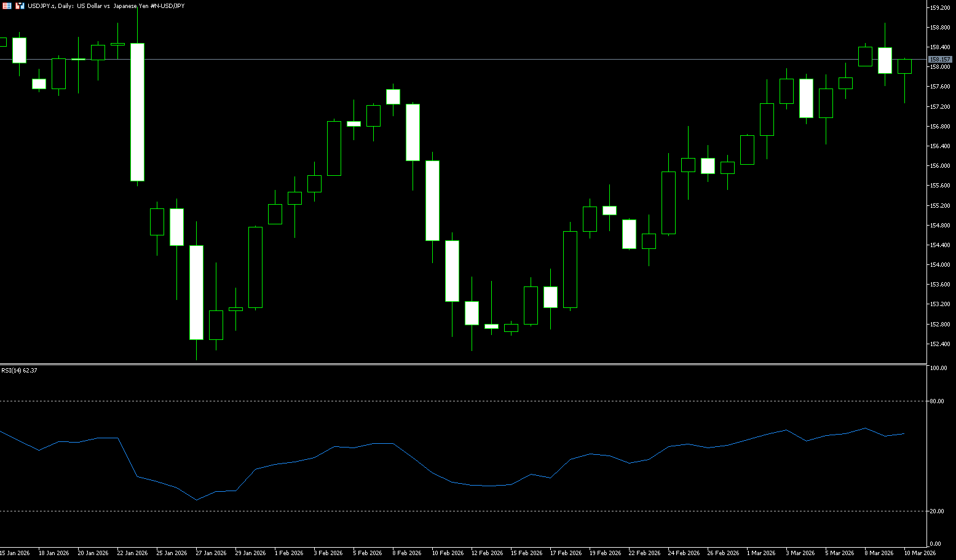956x560 pixels.
Task: Click the red-blue table icon at top left
Action: coord(7,6)
